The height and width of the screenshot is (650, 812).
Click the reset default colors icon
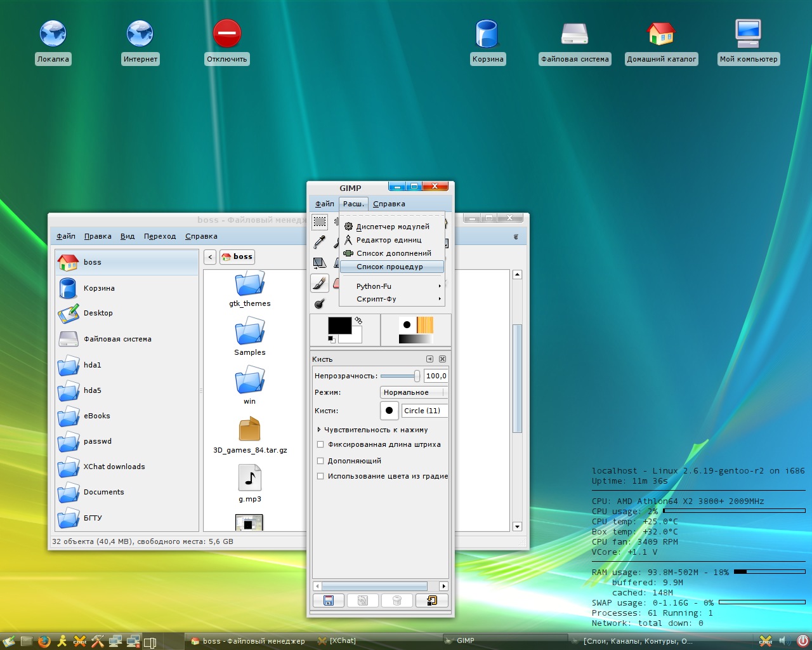[x=332, y=340]
